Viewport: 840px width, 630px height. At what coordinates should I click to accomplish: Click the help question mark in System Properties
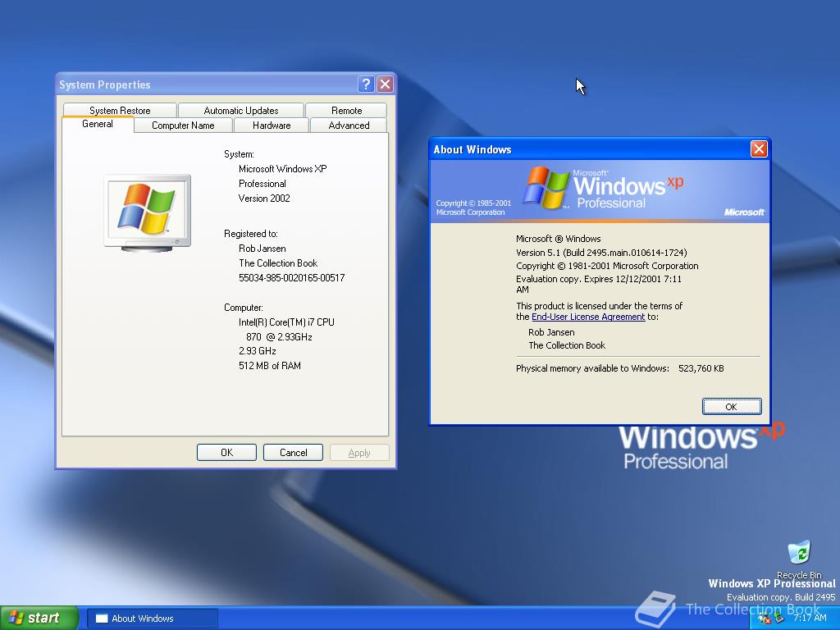tap(366, 84)
